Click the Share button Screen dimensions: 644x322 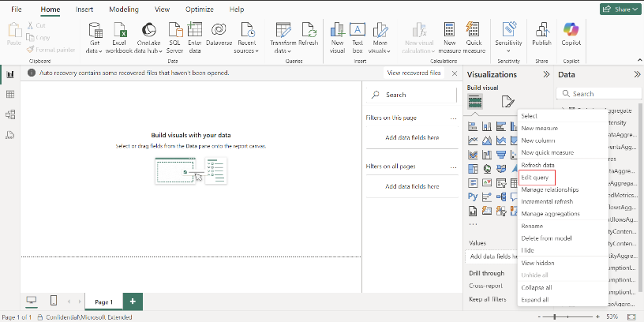click(x=620, y=9)
